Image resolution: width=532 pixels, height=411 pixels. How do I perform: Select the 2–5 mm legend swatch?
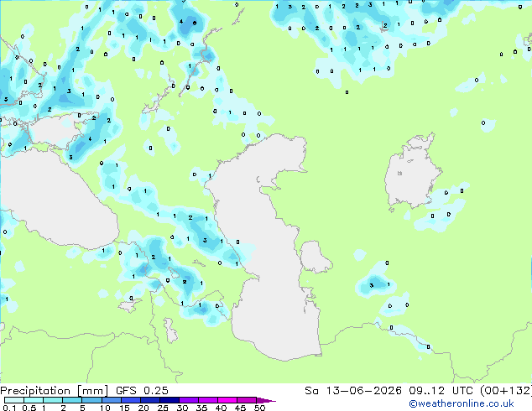pyautogui.click(x=72, y=400)
